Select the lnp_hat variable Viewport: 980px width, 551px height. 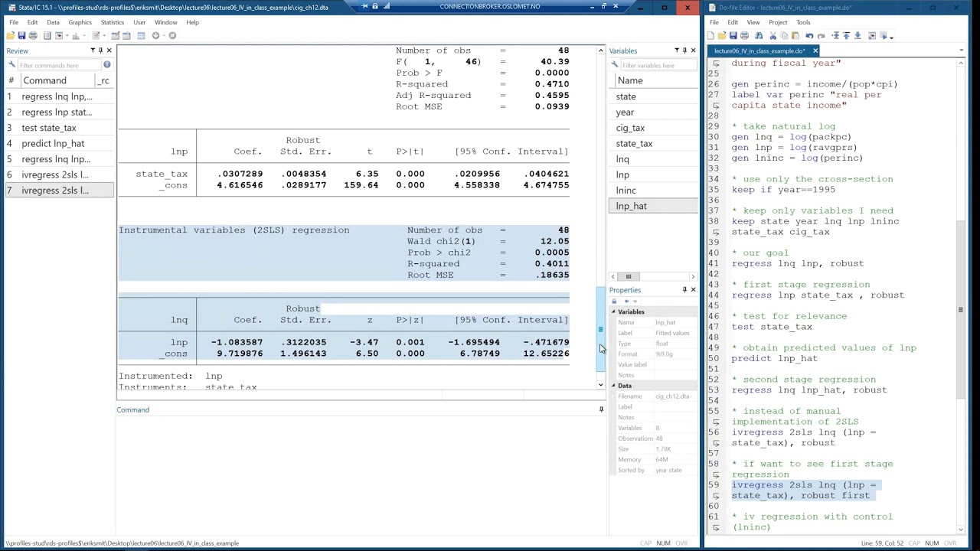(653, 206)
